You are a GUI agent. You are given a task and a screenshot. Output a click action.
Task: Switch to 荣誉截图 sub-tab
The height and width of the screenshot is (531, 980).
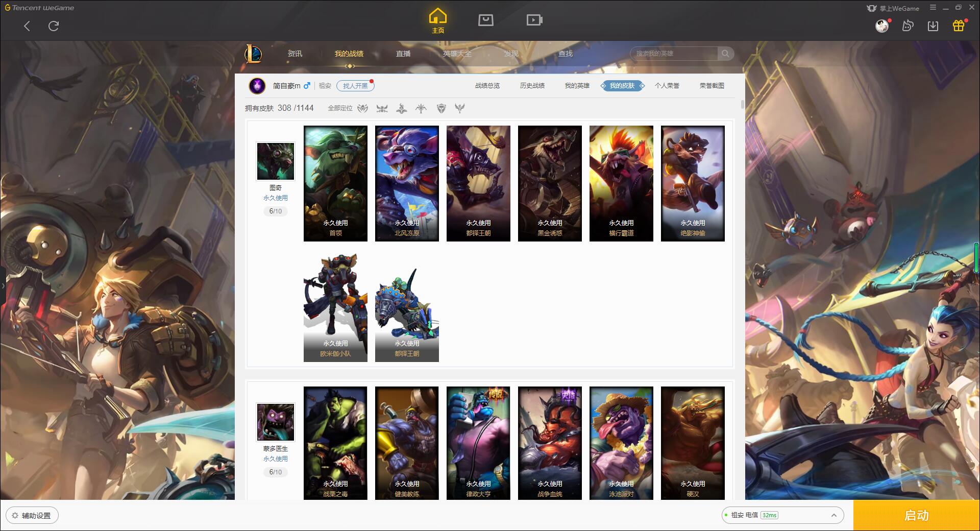click(712, 86)
